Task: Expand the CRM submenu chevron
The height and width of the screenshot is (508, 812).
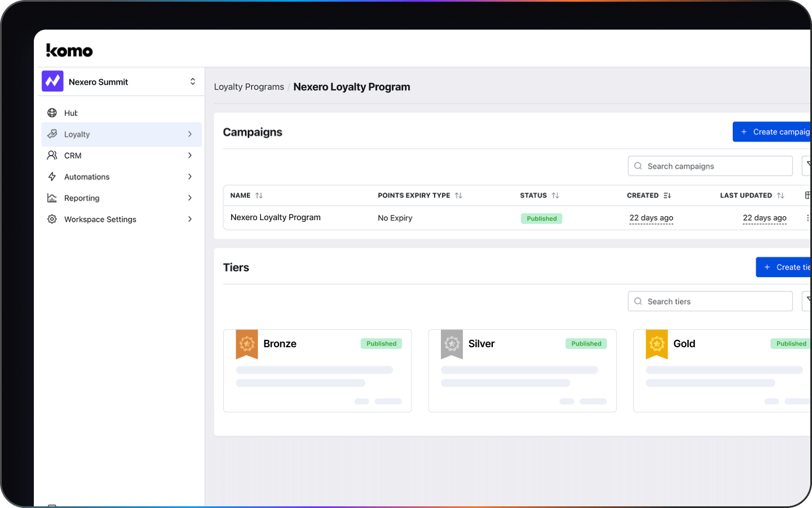Action: click(190, 155)
